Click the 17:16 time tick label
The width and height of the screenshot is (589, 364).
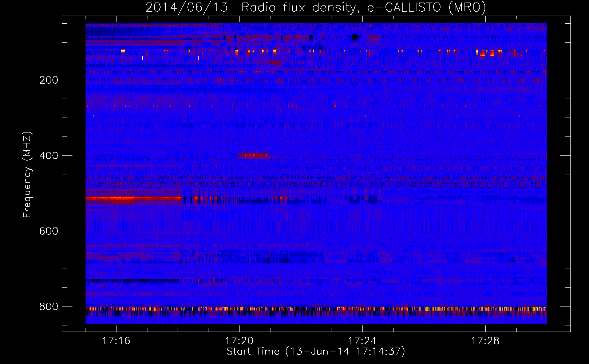pos(116,341)
